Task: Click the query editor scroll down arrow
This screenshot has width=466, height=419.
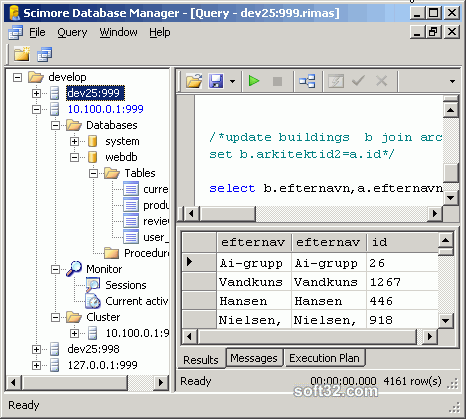Action: coord(451,198)
